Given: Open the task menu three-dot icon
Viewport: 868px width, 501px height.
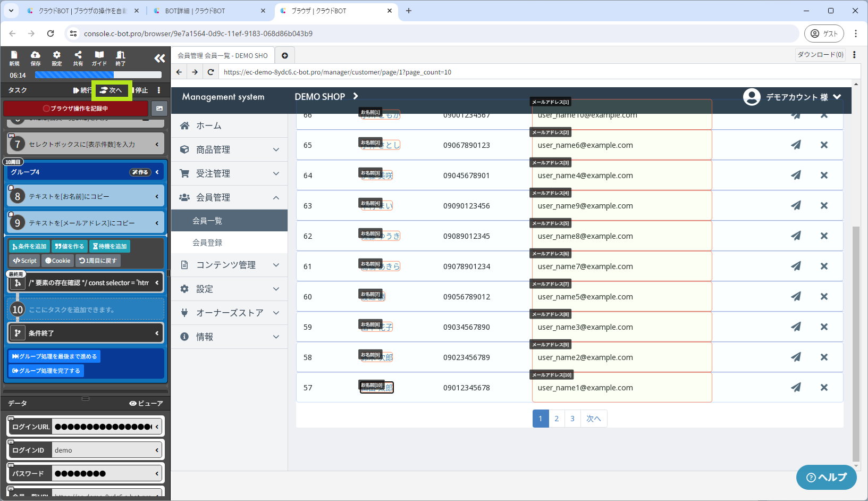Looking at the screenshot, I should (x=159, y=90).
